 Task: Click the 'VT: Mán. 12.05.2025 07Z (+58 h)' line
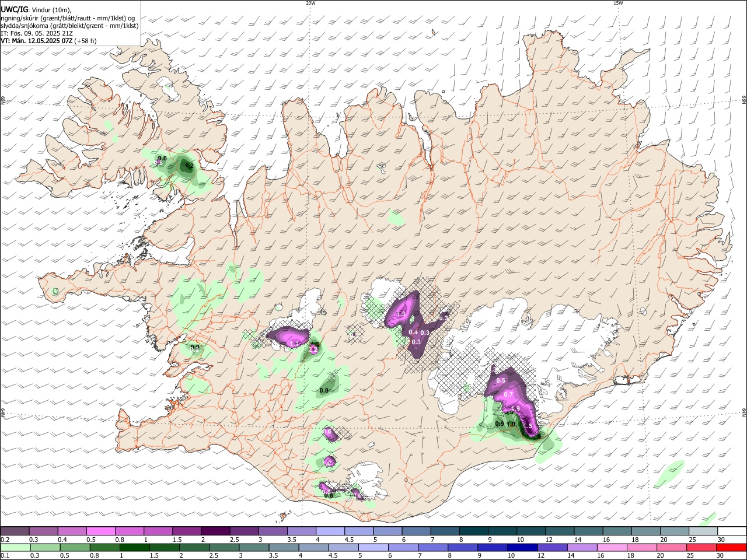(48, 41)
